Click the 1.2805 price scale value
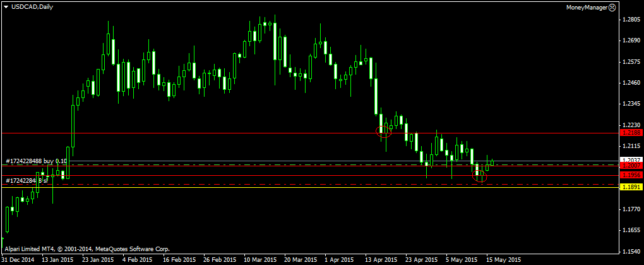Viewport: 644px width, 265px height. pyautogui.click(x=631, y=20)
